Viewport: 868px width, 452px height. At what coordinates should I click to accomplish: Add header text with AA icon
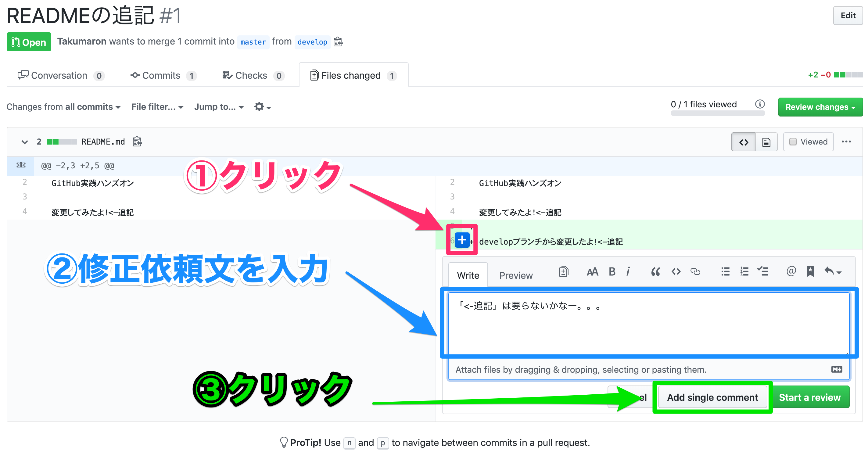click(x=592, y=272)
